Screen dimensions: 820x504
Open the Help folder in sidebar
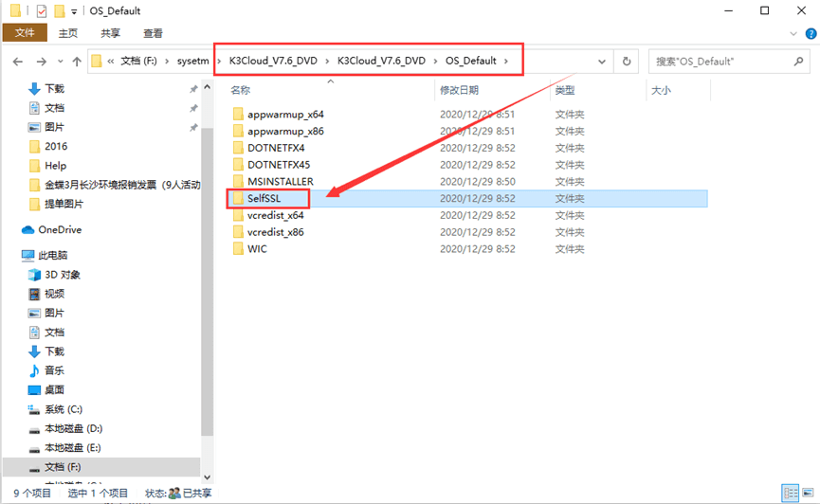coord(55,166)
